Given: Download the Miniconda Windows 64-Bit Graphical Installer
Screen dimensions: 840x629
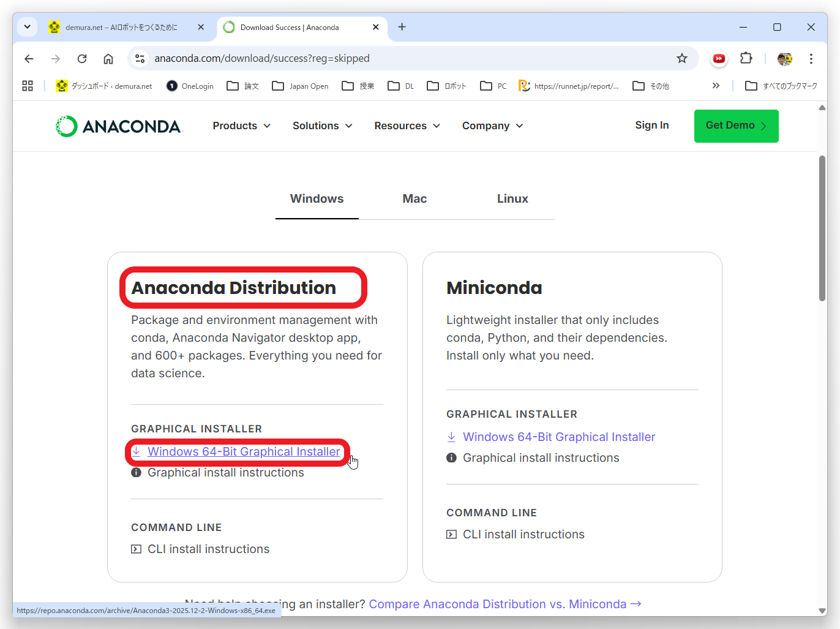Looking at the screenshot, I should coord(558,437).
